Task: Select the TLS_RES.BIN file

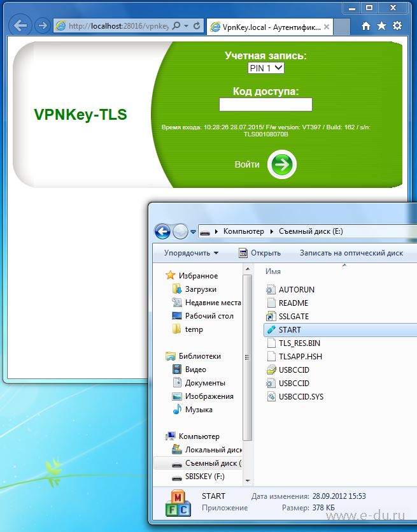Action: click(299, 343)
